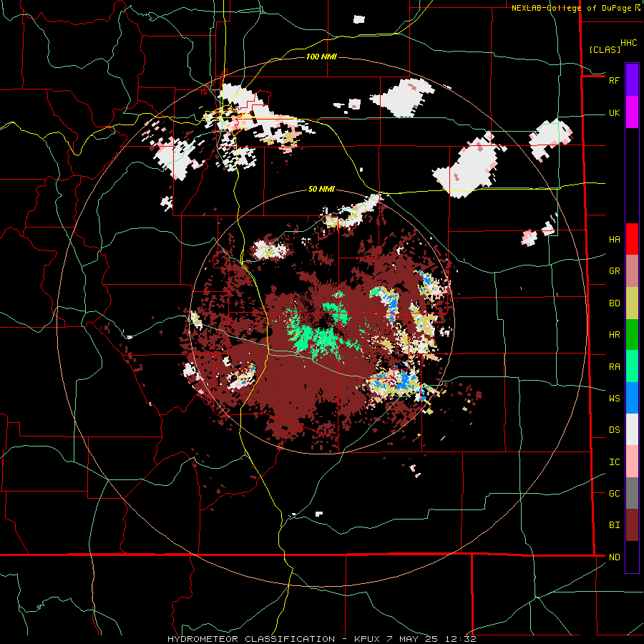This screenshot has height=644, width=644.
Task: Click the ND black legend swatch
Action: pyautogui.click(x=632, y=557)
